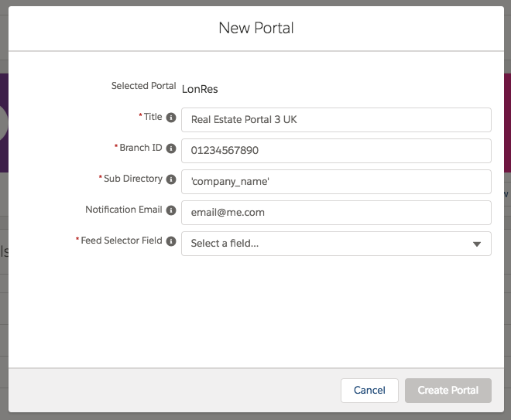
Task: Click the info icon beside Title
Action: [x=171, y=118]
